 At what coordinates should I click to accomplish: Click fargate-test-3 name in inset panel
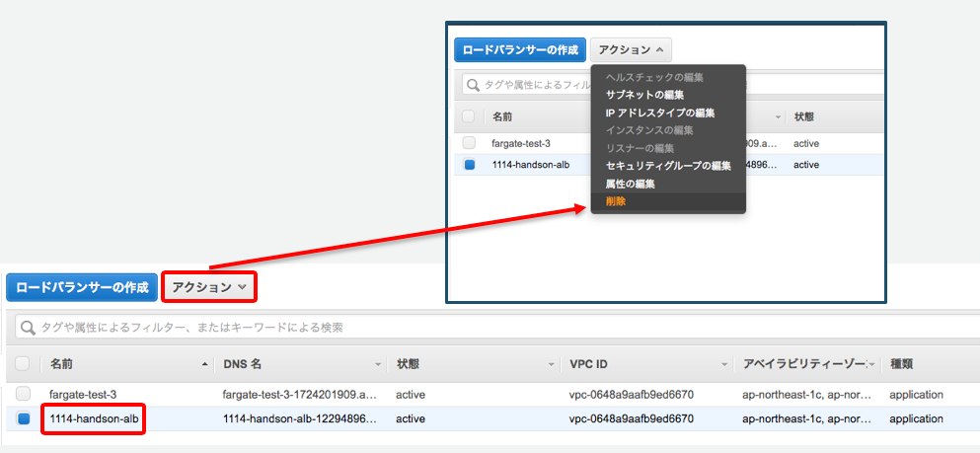click(521, 143)
